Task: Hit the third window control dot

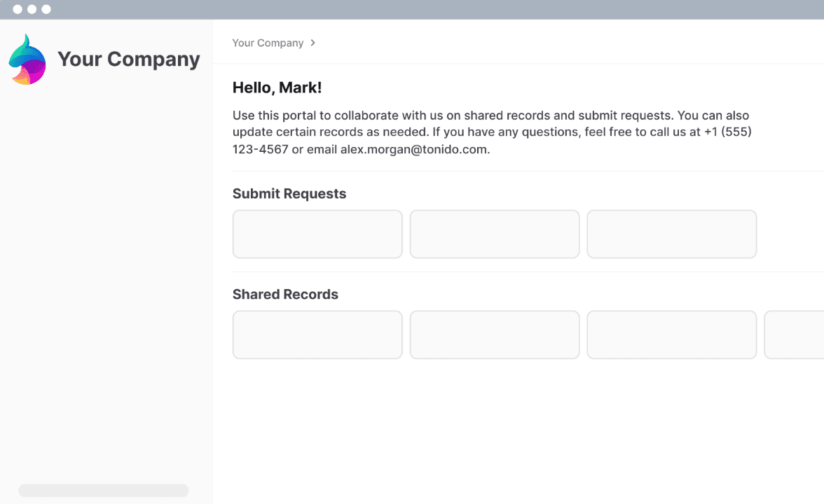Action: click(46, 9)
